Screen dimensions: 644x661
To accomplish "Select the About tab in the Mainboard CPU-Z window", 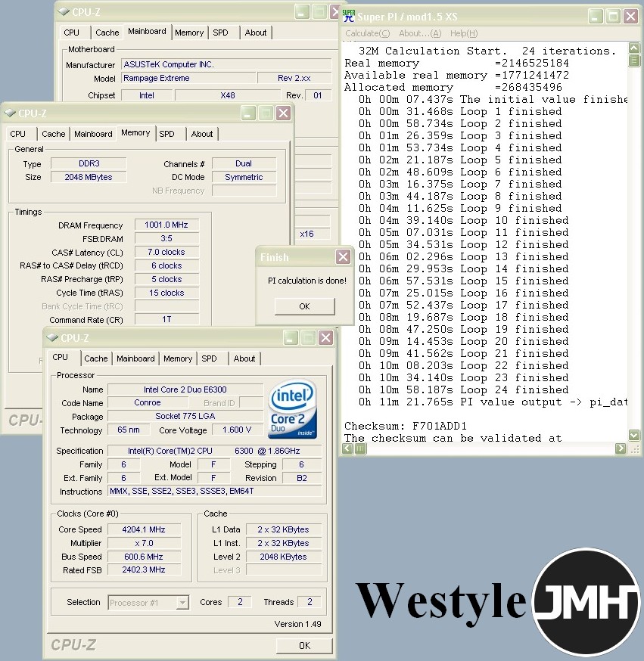I will (x=256, y=33).
